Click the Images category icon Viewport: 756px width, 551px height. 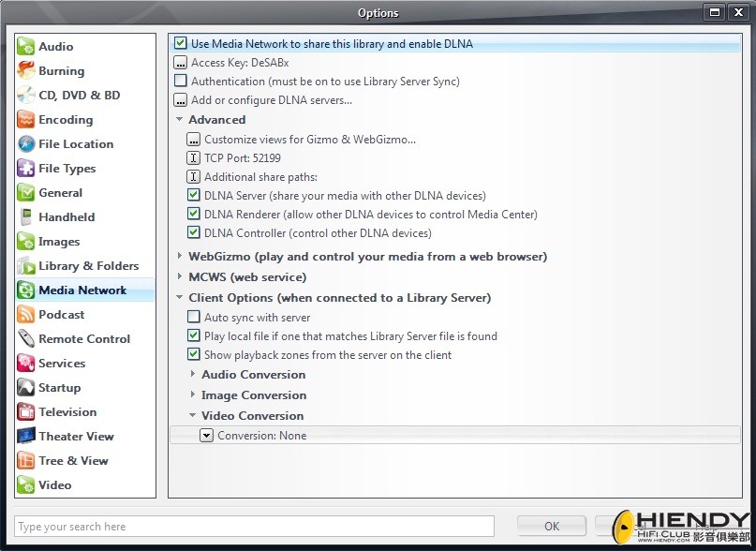point(26,241)
